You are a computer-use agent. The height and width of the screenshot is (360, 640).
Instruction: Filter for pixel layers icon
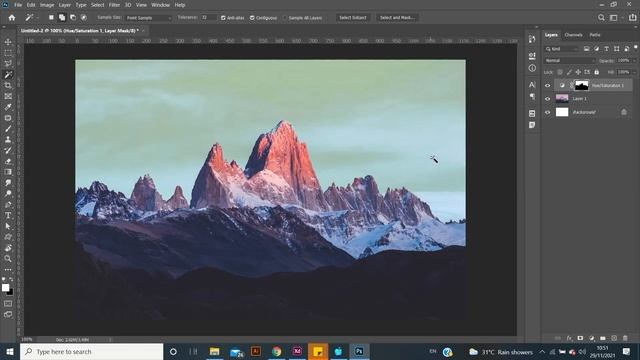(x=587, y=49)
